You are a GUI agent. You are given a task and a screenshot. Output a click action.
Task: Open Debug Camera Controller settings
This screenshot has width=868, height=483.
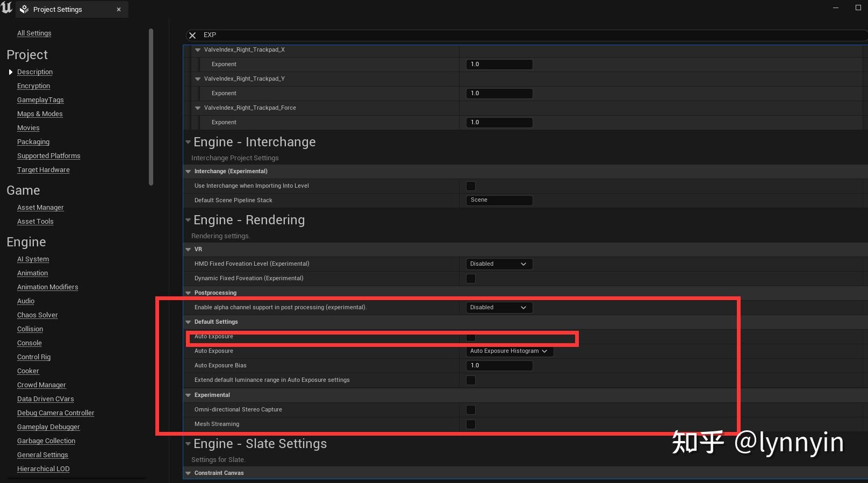pos(56,413)
